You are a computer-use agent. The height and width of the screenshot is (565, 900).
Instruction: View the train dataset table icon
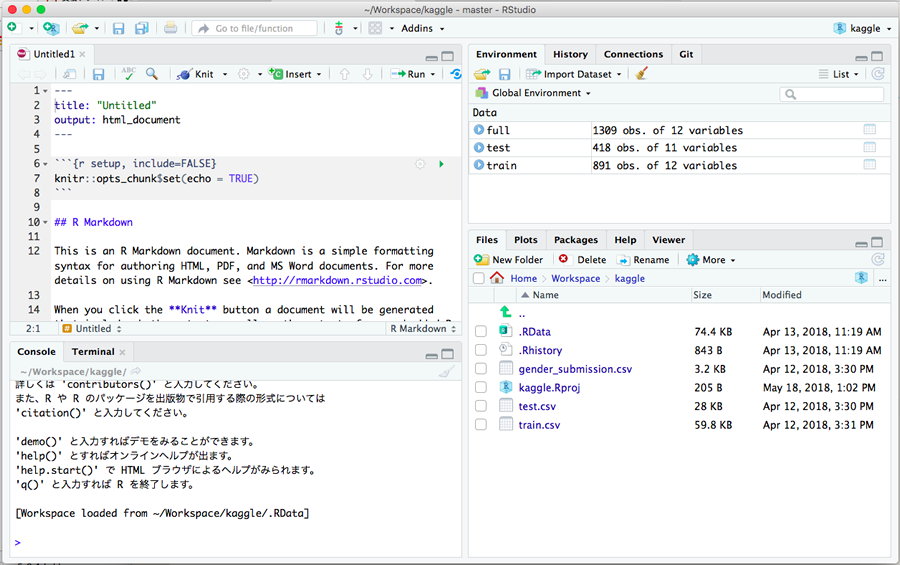(x=870, y=165)
